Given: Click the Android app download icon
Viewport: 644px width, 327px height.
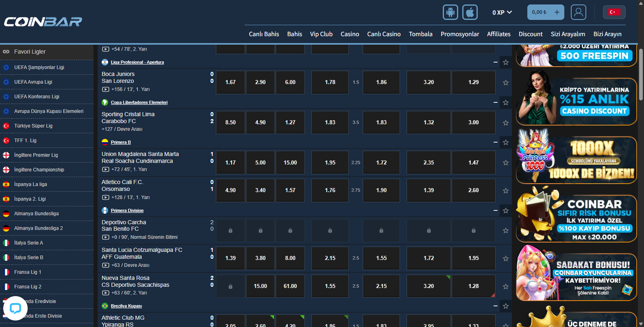Looking at the screenshot, I should (x=450, y=12).
